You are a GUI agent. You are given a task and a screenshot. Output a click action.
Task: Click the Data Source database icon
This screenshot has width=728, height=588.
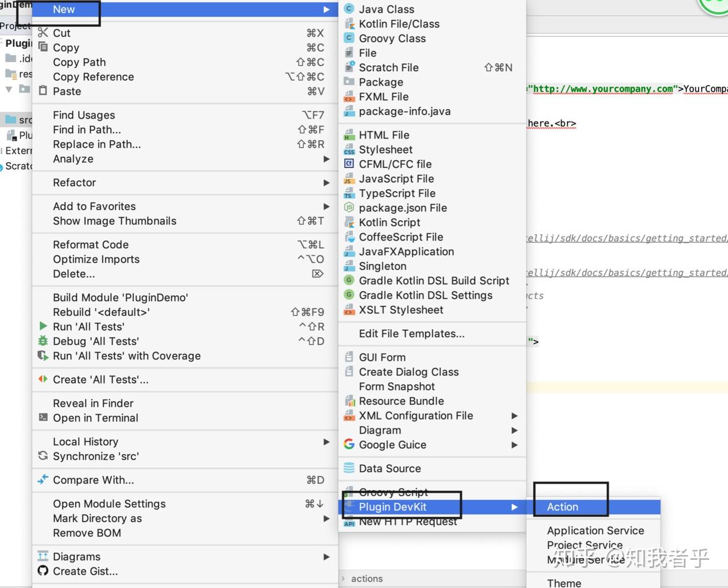tap(349, 468)
